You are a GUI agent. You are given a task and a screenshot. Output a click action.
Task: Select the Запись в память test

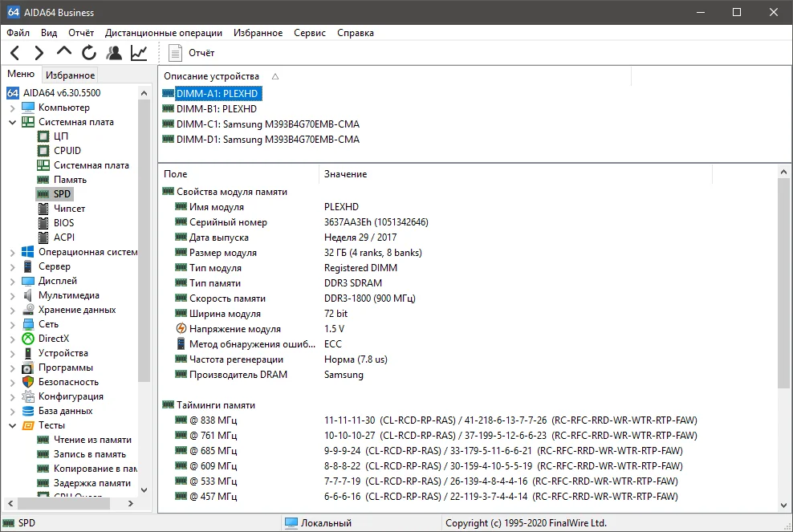(x=90, y=454)
